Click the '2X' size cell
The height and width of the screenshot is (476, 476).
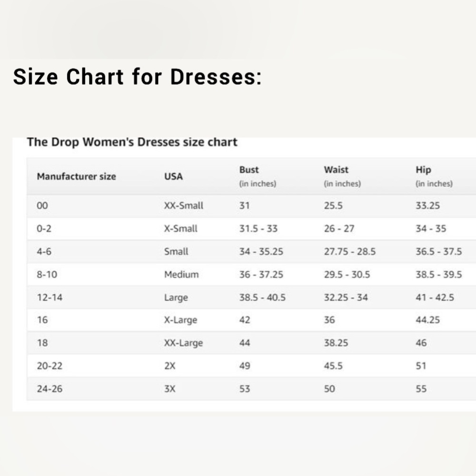tap(170, 366)
